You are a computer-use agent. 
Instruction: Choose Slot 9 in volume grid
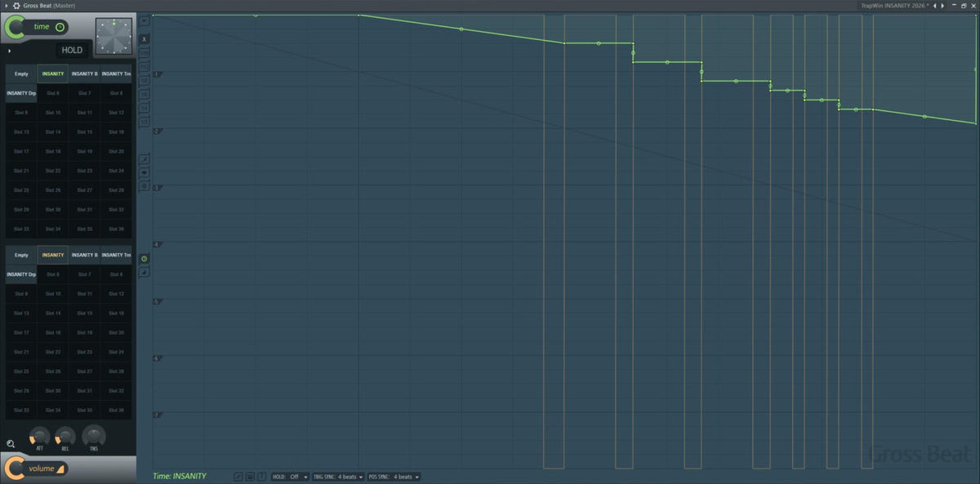point(21,294)
